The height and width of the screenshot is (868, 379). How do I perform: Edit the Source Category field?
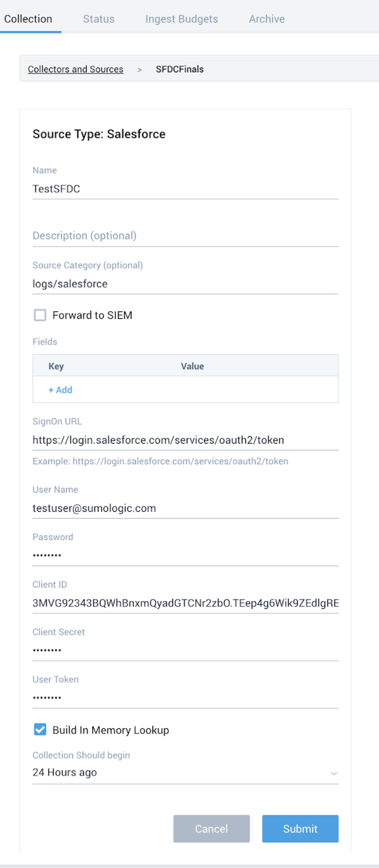tap(185, 284)
